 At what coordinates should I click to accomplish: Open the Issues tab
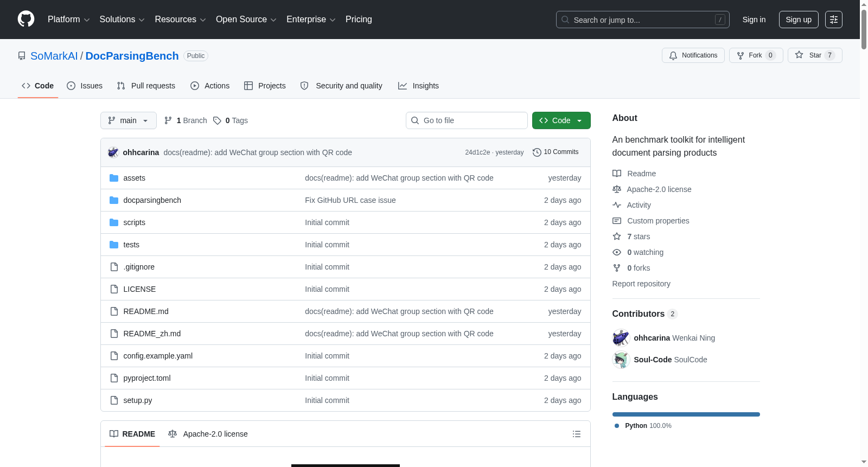85,86
